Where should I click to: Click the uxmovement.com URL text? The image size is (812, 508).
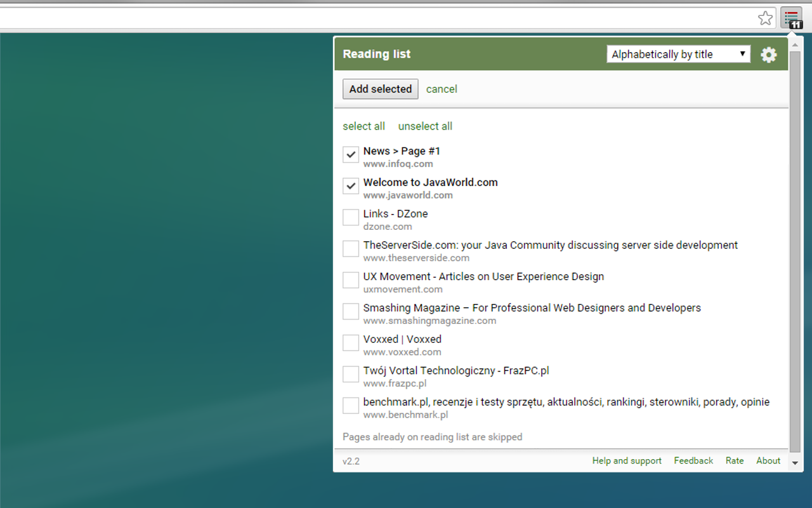pyautogui.click(x=403, y=290)
